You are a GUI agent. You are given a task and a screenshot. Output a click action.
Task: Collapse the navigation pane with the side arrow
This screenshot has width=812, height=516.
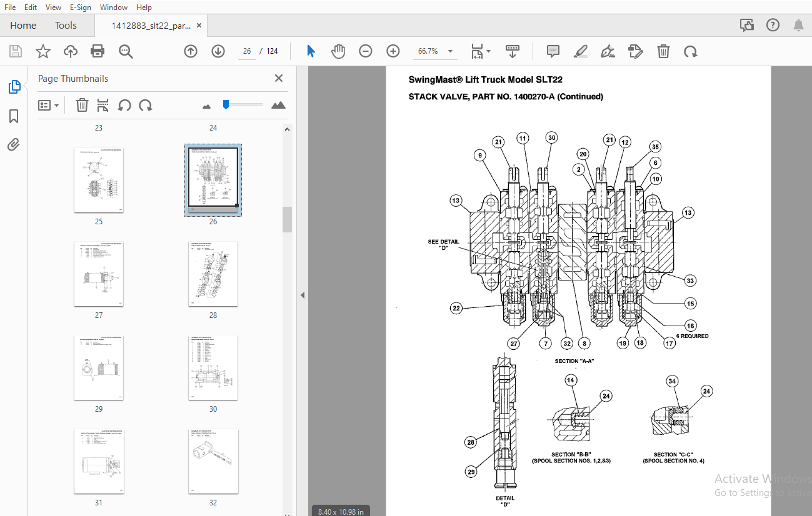click(x=303, y=295)
